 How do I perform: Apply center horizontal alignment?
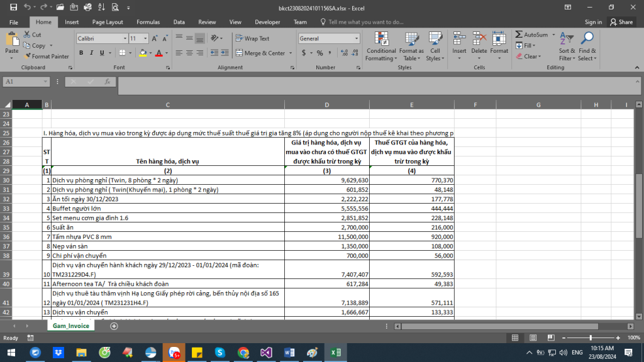189,53
